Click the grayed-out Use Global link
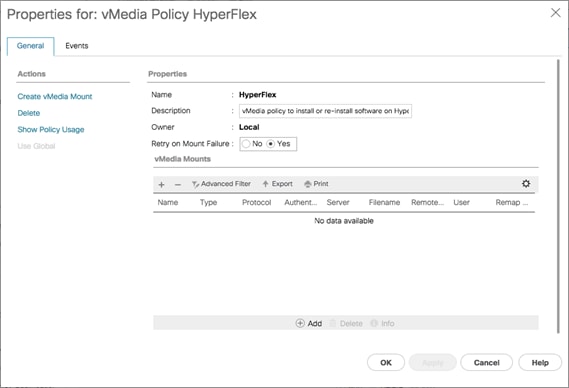Screen dimensions: 569x388 point(36,146)
